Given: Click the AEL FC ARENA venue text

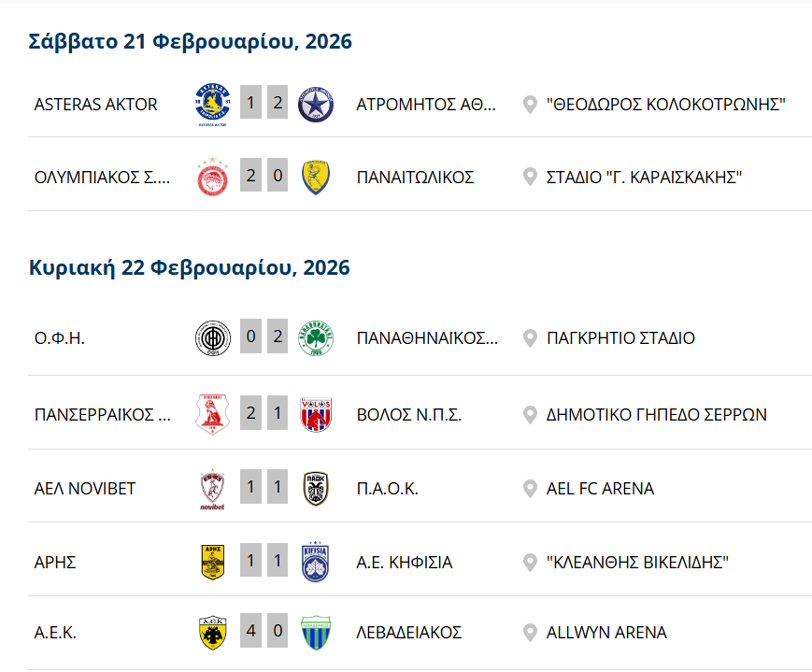Looking at the screenshot, I should [600, 489].
